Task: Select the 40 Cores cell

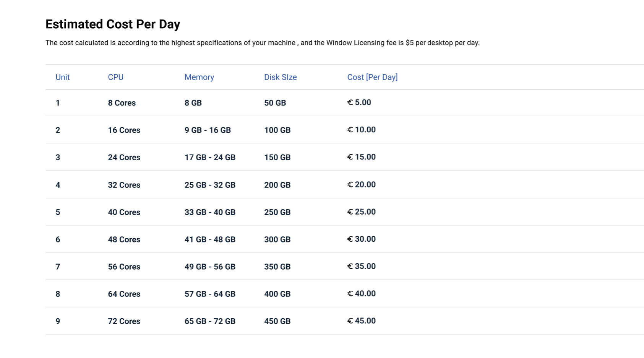Action: click(x=124, y=212)
